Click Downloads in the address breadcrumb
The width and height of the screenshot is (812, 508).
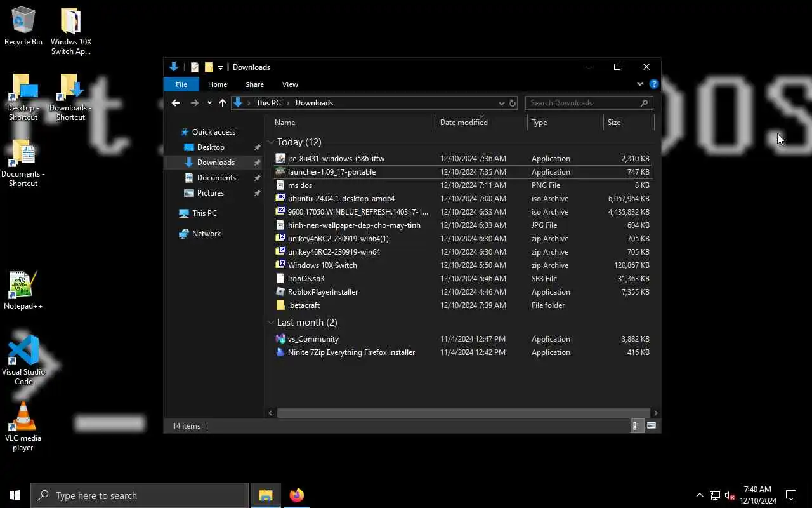pyautogui.click(x=314, y=103)
